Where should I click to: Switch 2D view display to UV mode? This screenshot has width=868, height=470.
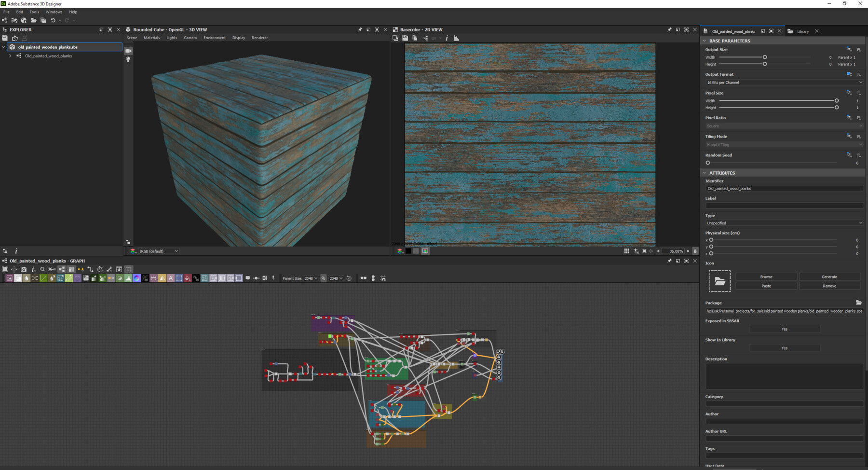point(434,38)
